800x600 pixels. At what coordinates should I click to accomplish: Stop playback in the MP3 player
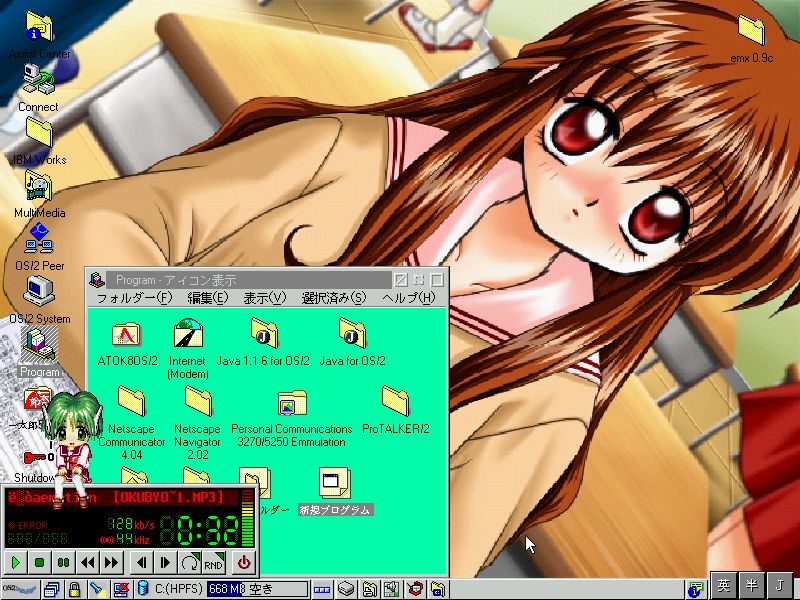point(39,563)
